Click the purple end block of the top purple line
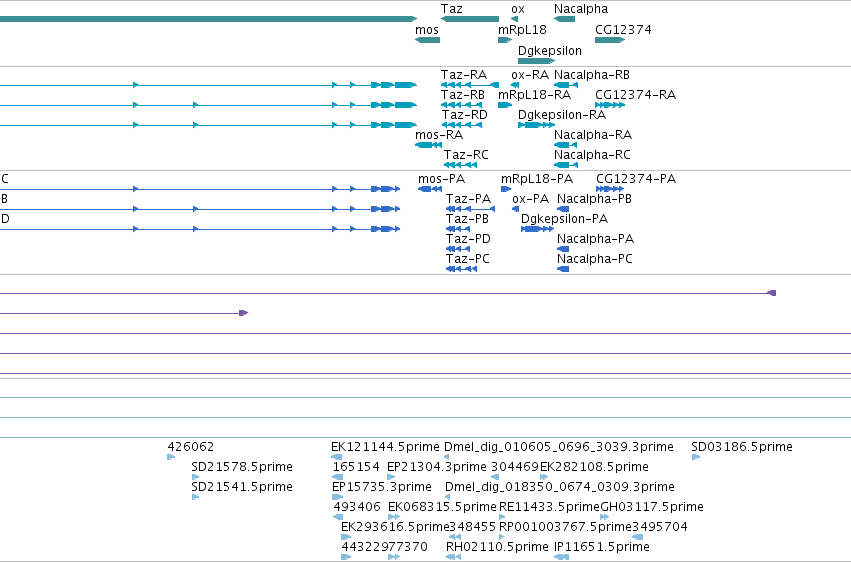Image resolution: width=851 pixels, height=562 pixels. 772,293
